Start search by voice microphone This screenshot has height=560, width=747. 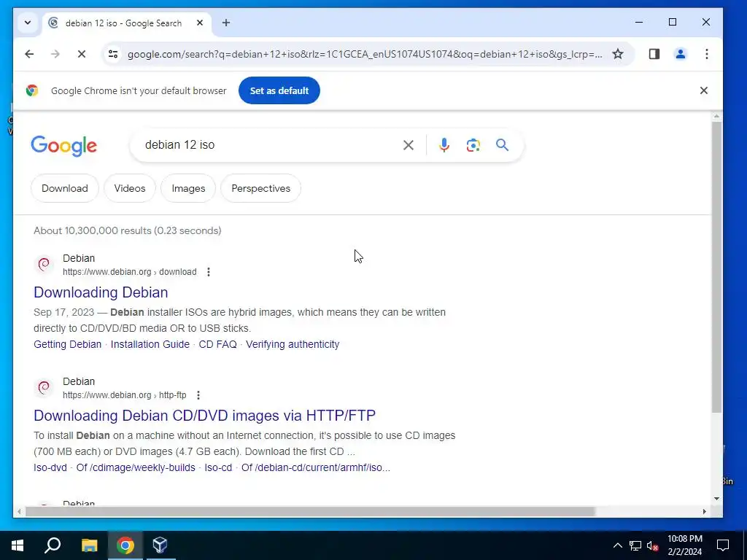tap(444, 145)
